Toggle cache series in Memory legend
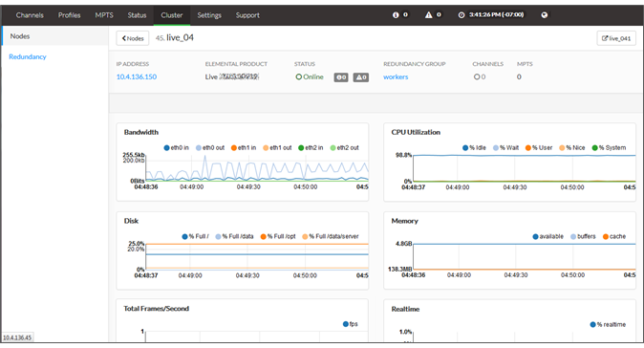The image size is (644, 348). click(x=614, y=236)
